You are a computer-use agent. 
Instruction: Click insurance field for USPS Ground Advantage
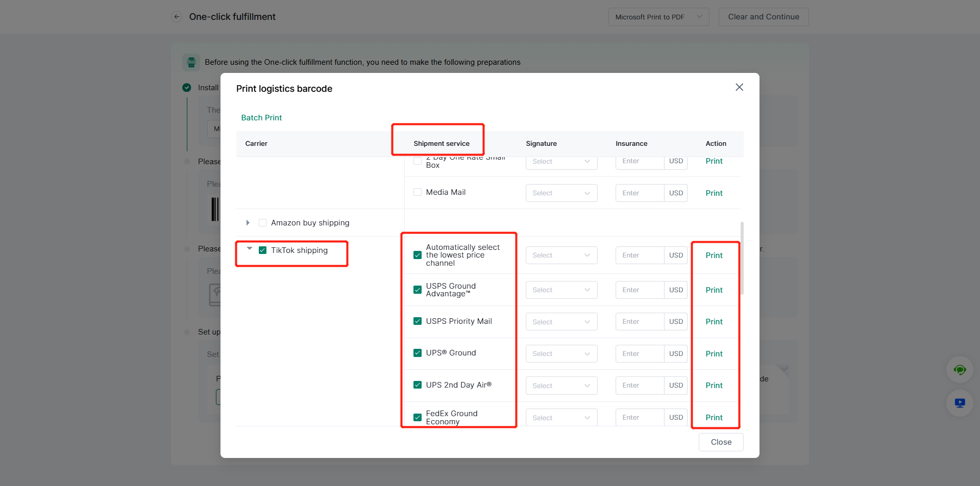click(640, 290)
